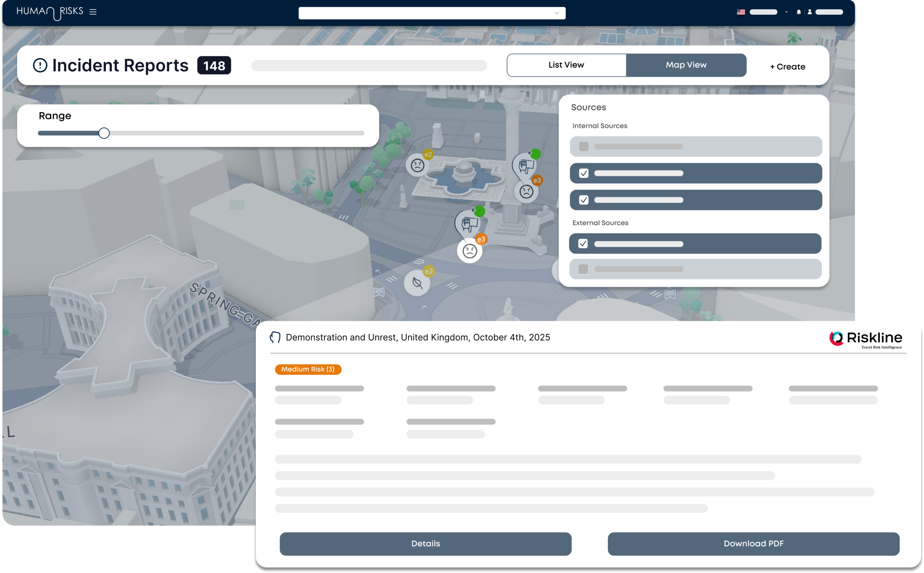This screenshot has height=573, width=924.
Task: Uncheck the second checked internal source
Action: [x=583, y=200]
